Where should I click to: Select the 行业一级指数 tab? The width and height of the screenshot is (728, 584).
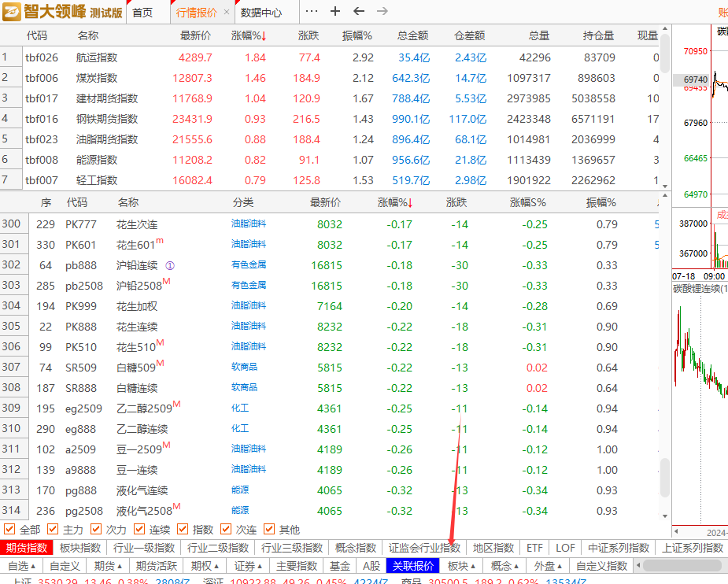144,548
